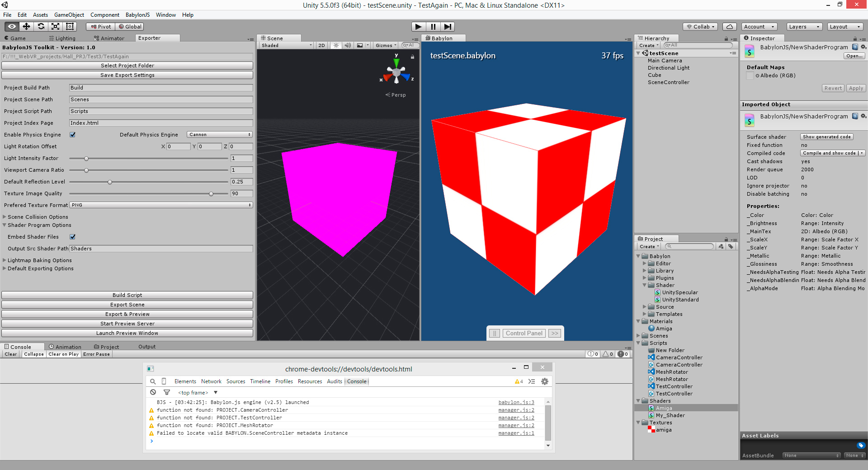The image size is (868, 470).
Task: Click the scene effects image icon
Action: point(360,45)
